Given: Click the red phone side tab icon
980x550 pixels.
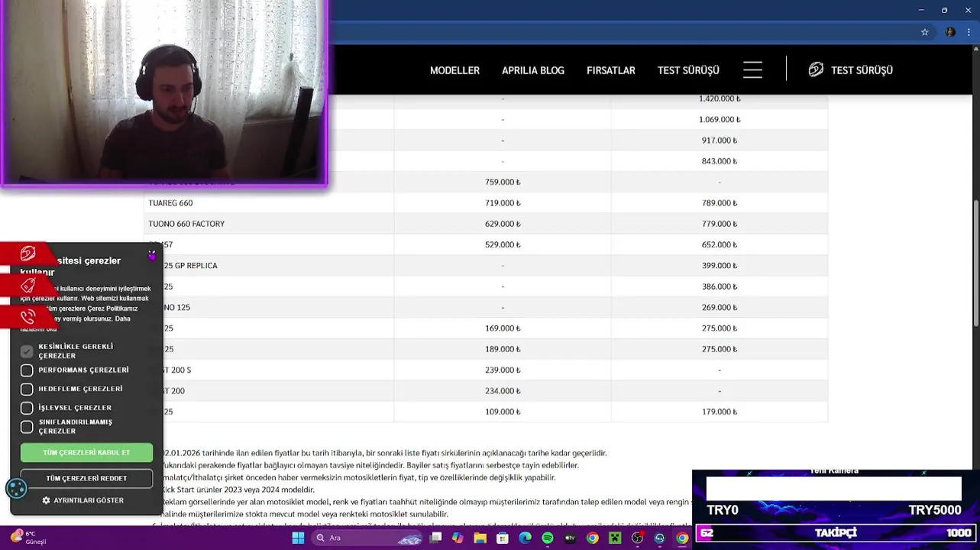Looking at the screenshot, I should click(28, 316).
